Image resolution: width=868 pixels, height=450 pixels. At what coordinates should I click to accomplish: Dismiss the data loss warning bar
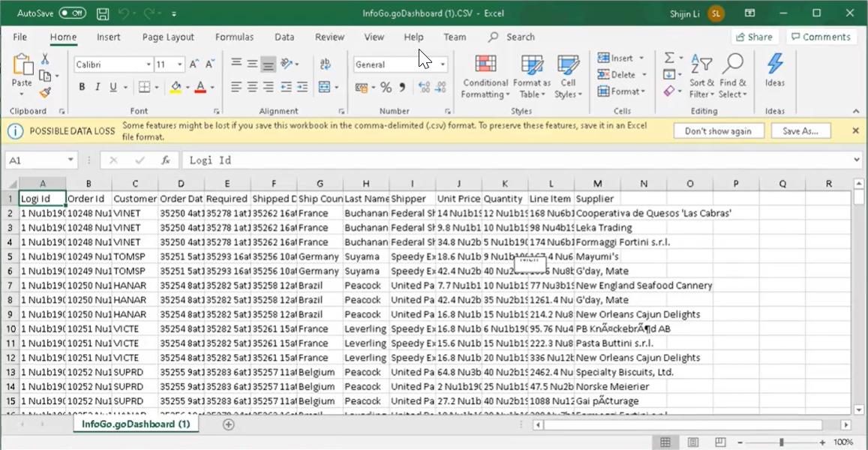point(856,130)
